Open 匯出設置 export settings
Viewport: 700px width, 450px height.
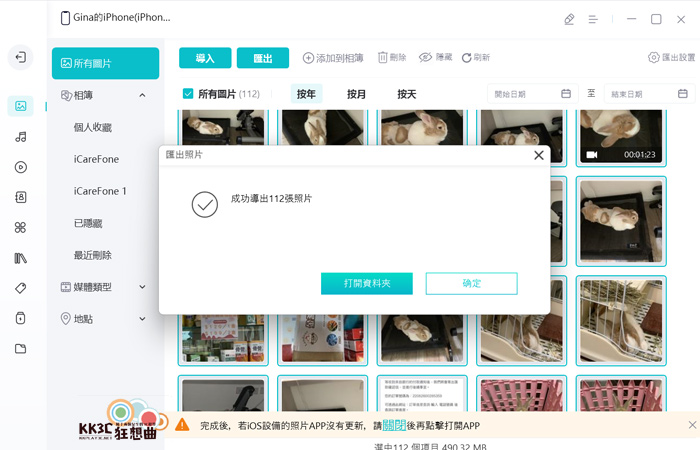pos(671,57)
